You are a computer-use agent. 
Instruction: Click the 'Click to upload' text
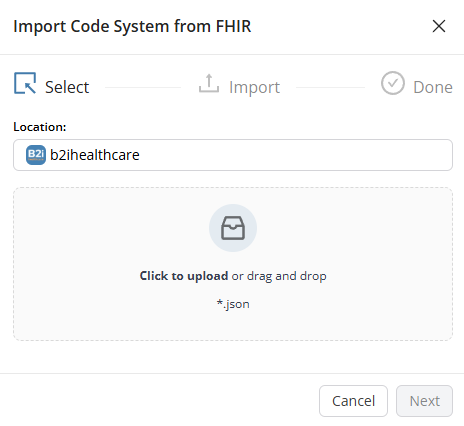[184, 276]
